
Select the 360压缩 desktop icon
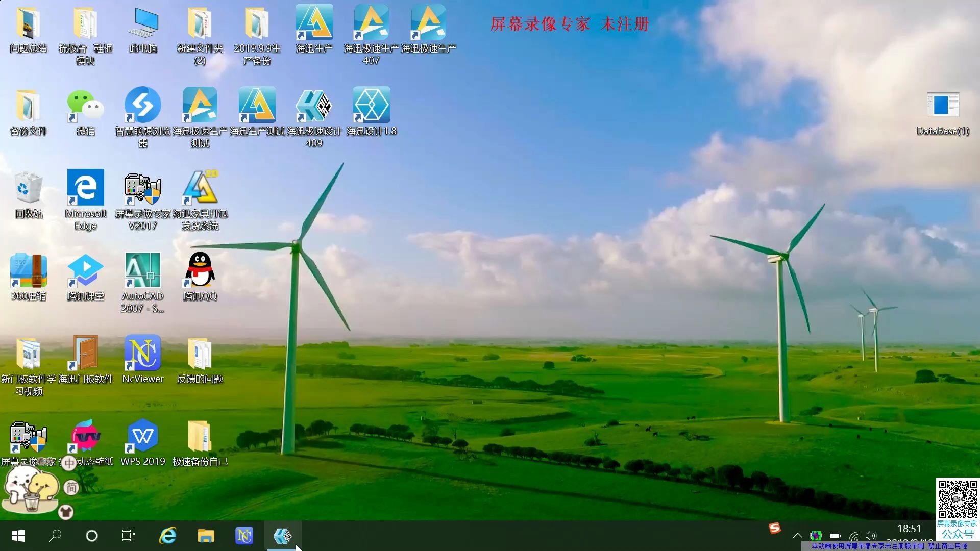pyautogui.click(x=29, y=270)
